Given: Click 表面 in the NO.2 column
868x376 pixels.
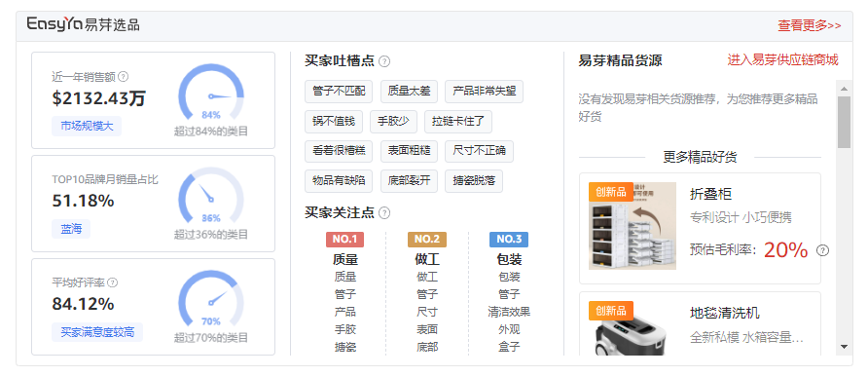Looking at the screenshot, I should pos(427,329).
